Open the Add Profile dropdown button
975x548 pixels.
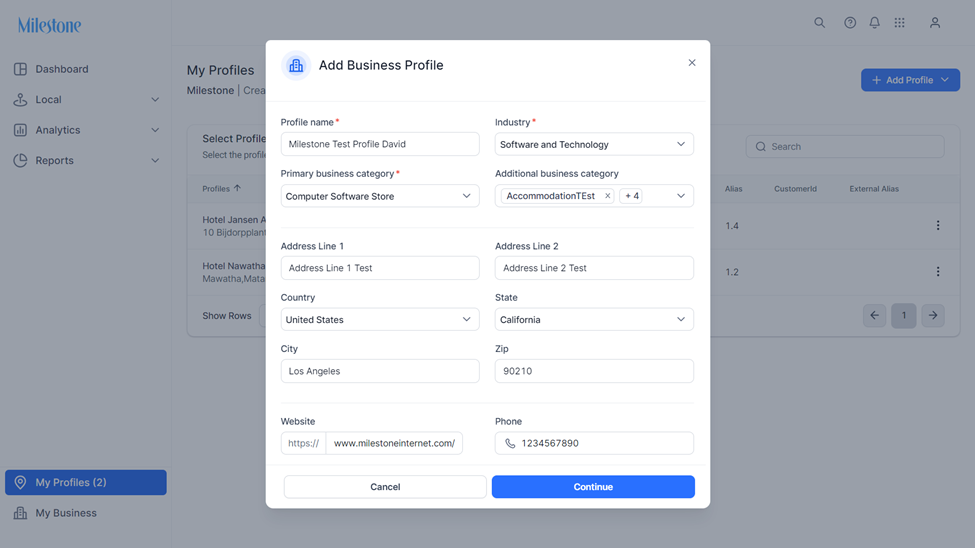910,80
